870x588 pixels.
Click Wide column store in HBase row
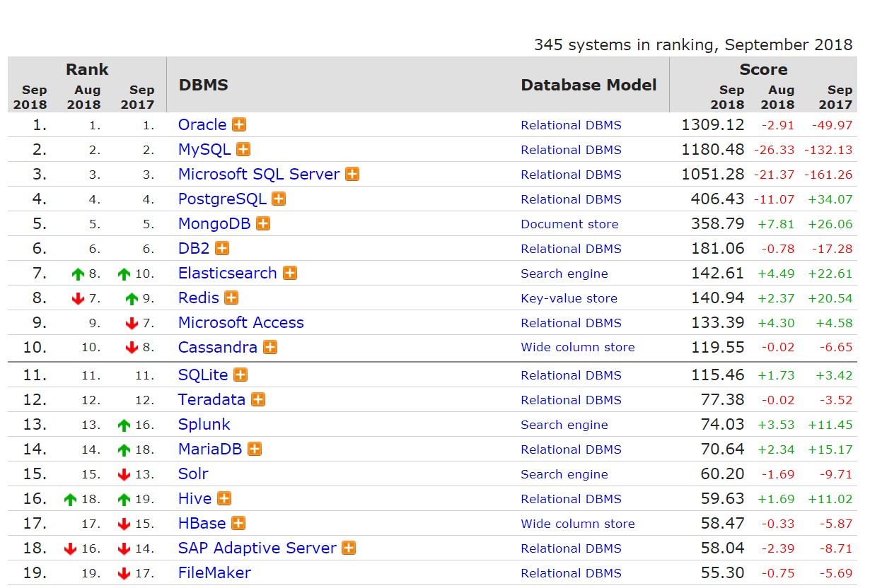tap(578, 524)
